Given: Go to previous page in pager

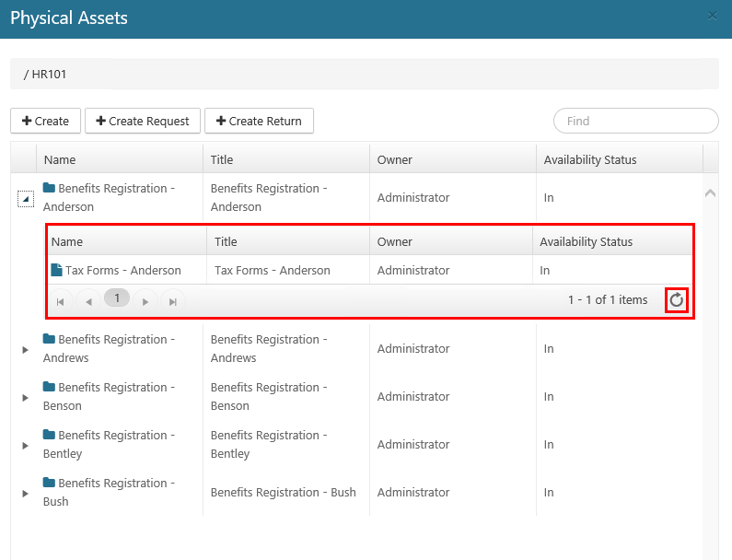Looking at the screenshot, I should [x=88, y=301].
